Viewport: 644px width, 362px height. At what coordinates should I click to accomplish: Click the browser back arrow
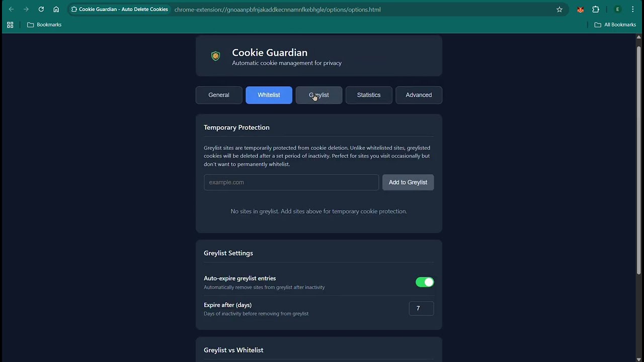tap(11, 10)
